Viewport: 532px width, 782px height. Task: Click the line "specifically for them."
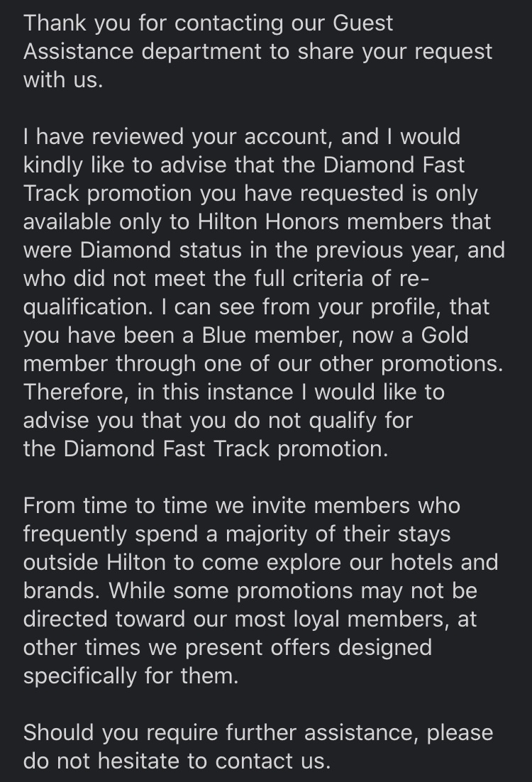[x=131, y=676]
